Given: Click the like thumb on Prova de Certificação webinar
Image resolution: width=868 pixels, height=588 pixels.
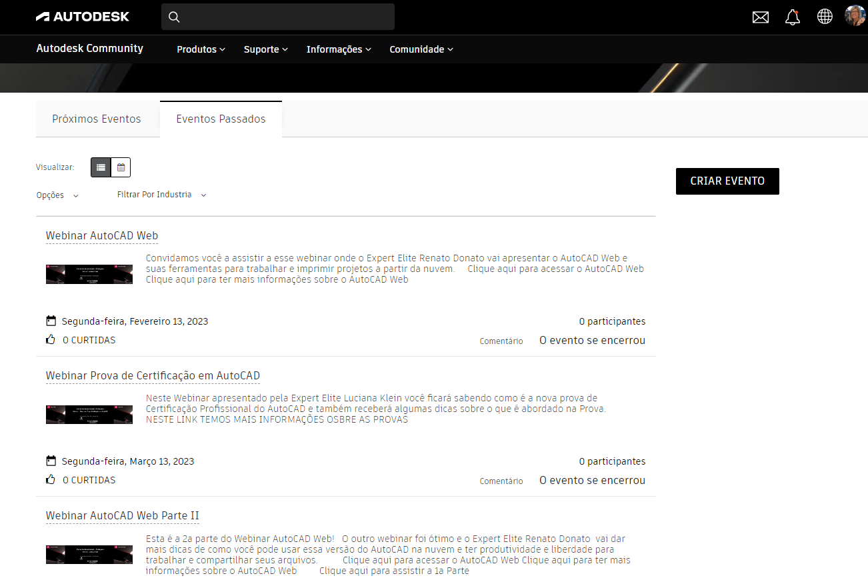Looking at the screenshot, I should tap(50, 479).
